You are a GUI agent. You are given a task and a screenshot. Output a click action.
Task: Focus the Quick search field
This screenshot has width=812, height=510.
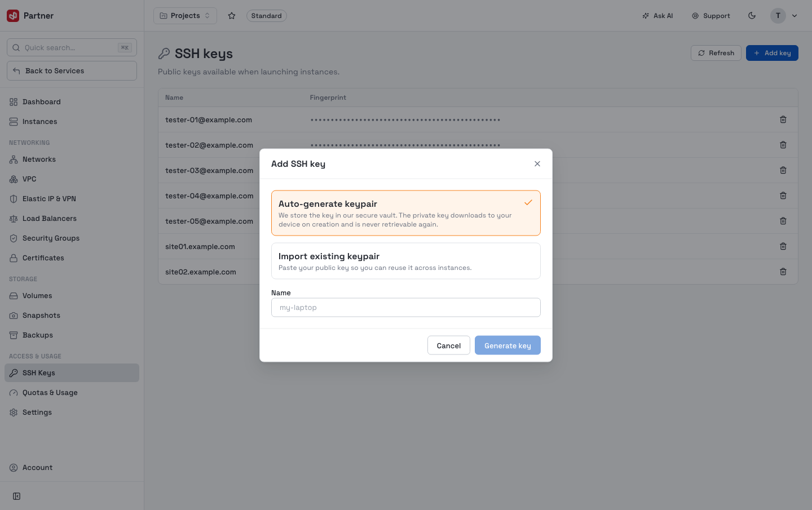(72, 47)
